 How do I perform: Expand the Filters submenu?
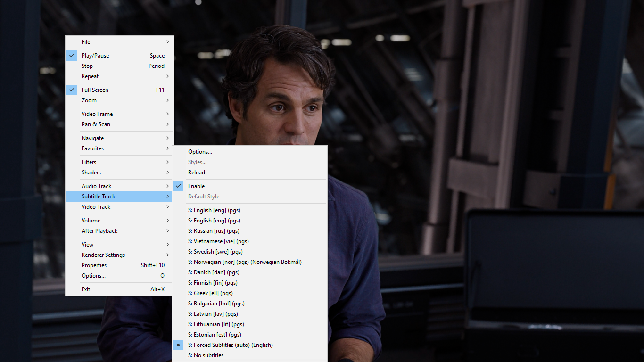point(119,162)
